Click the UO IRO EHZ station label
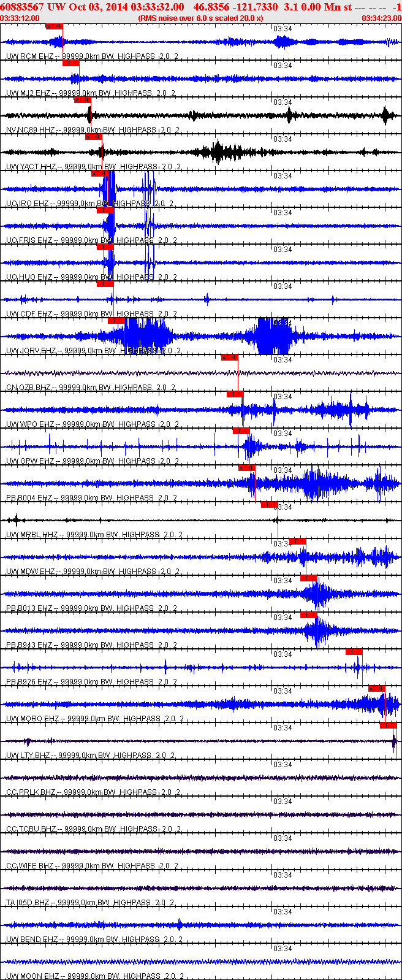Viewport: 402px width, 980px height. [89, 204]
